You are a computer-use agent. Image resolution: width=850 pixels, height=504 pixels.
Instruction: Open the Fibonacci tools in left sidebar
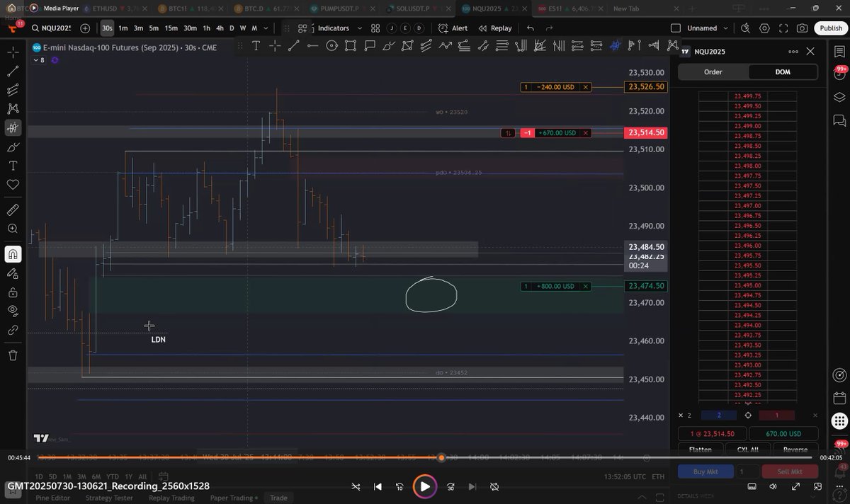[x=13, y=90]
